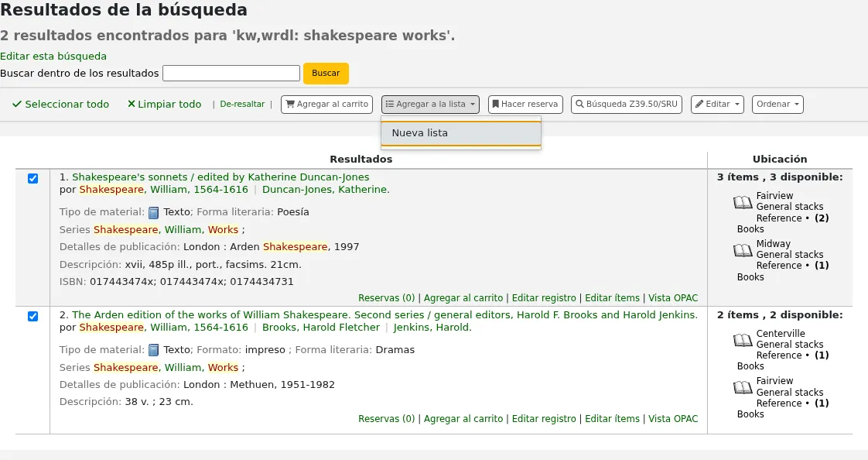The image size is (868, 460).
Task: Click Reservas (0) for the Arden edition
Action: point(386,419)
